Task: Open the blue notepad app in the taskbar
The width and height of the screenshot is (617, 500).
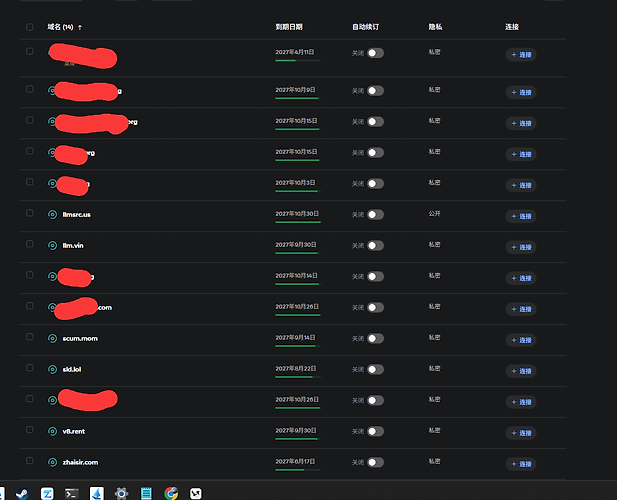Action: 146,493
